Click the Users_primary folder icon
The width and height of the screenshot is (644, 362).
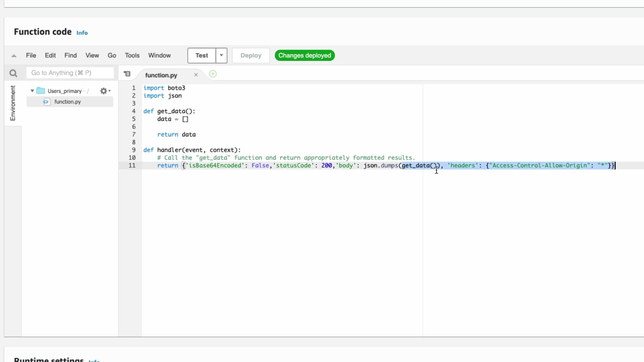pos(41,91)
